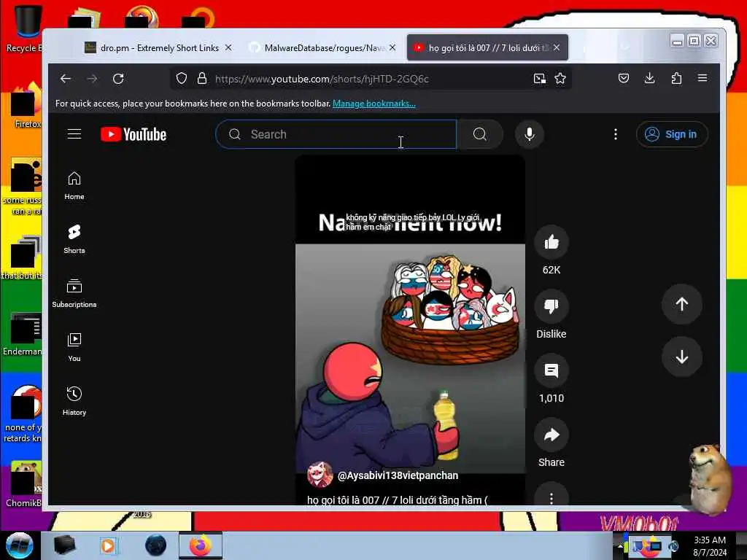
Task: Open channel @Aysabivi138vietpanchan
Action: [398, 475]
